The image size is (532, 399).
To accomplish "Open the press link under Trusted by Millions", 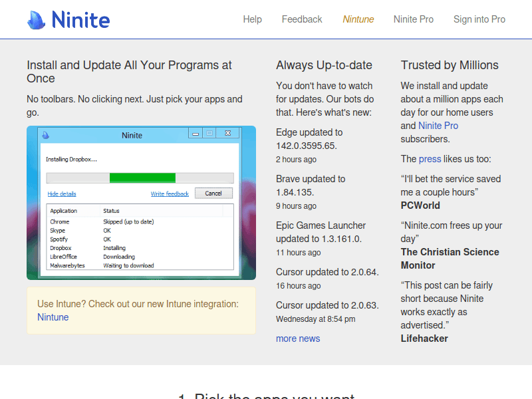I will click(x=430, y=158).
